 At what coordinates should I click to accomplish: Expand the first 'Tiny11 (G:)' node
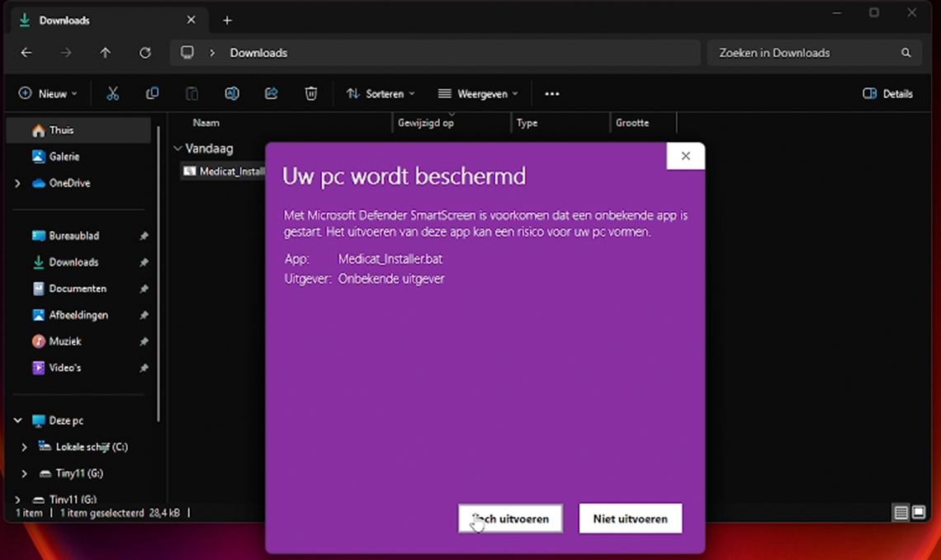24,473
